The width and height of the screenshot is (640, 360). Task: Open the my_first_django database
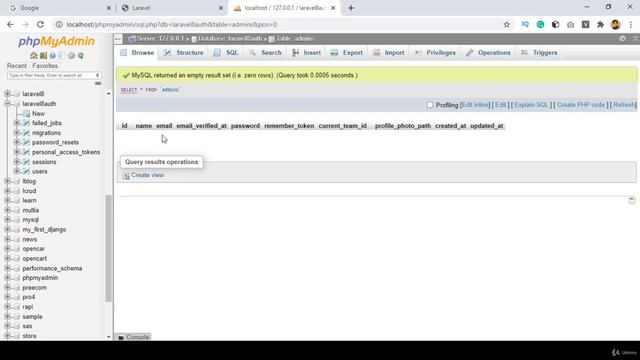click(44, 229)
